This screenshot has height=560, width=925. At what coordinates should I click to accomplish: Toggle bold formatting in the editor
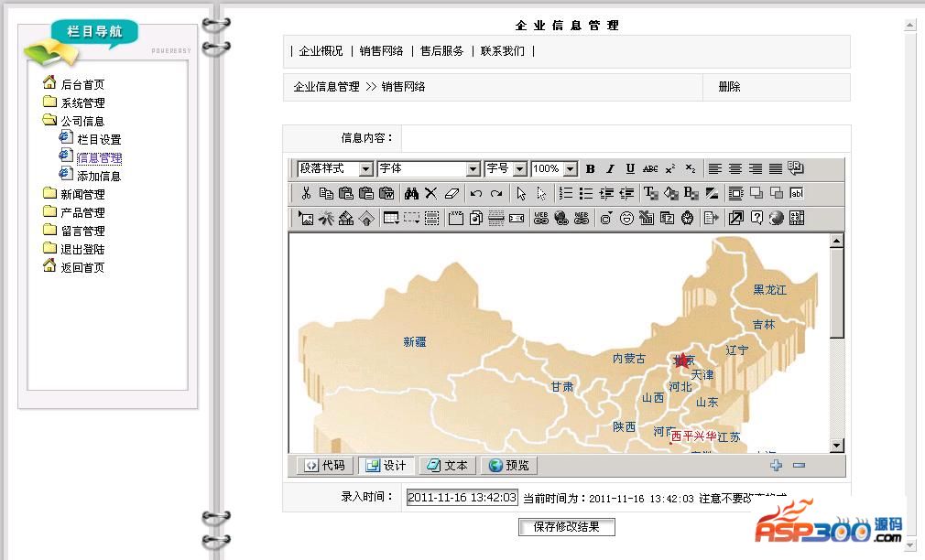590,169
